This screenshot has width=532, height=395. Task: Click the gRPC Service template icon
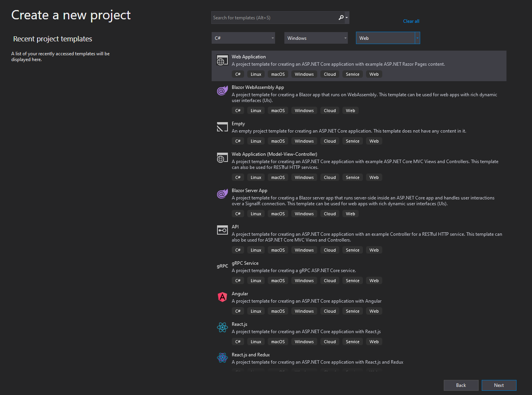click(222, 266)
